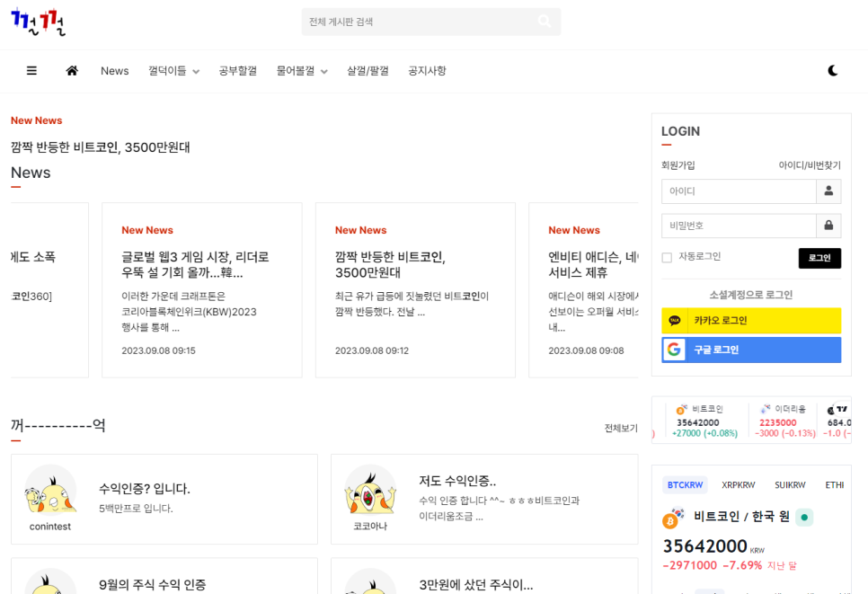Select the XRPKRW chart tab
Viewport: 868px width, 594px height.
click(x=738, y=485)
